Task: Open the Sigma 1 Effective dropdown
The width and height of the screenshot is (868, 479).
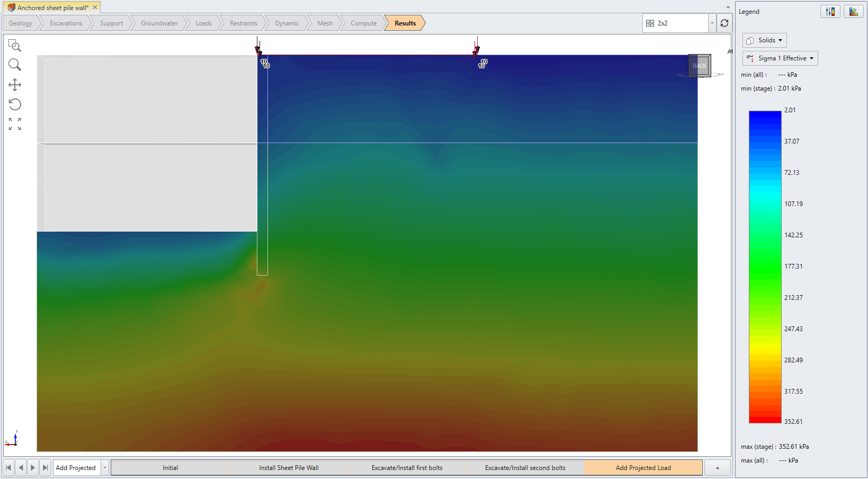Action: (780, 58)
